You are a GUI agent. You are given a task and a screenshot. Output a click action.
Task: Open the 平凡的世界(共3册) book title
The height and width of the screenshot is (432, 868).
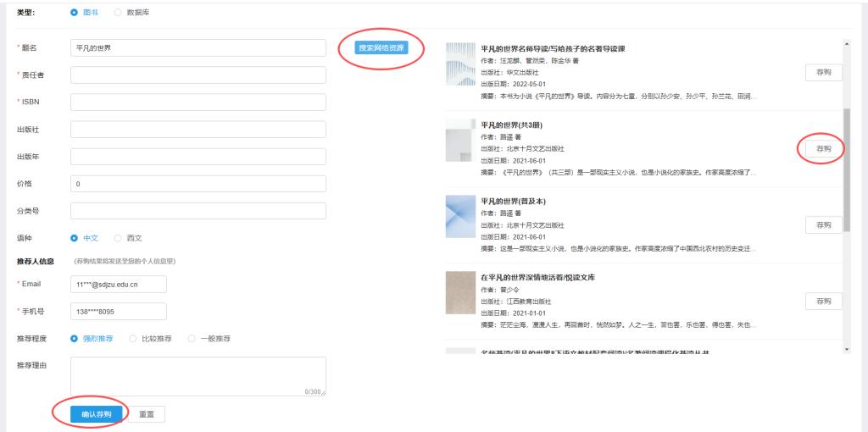(x=505, y=125)
